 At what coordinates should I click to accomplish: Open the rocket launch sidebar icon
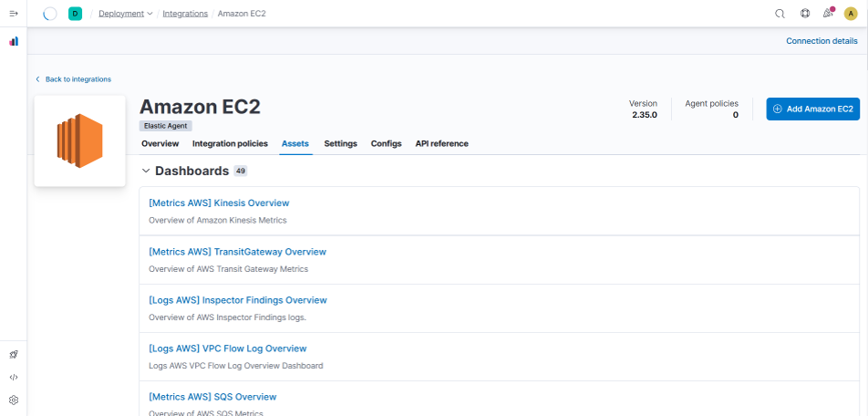[x=14, y=354]
